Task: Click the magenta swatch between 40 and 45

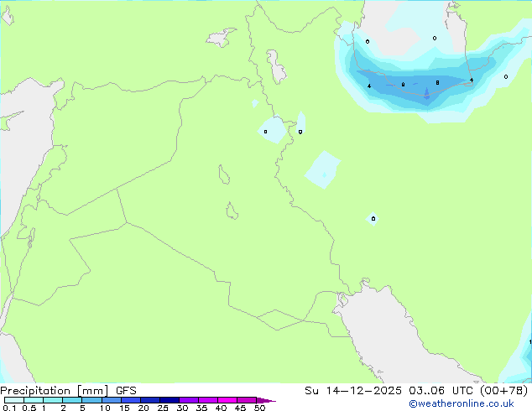Action: pos(227,400)
